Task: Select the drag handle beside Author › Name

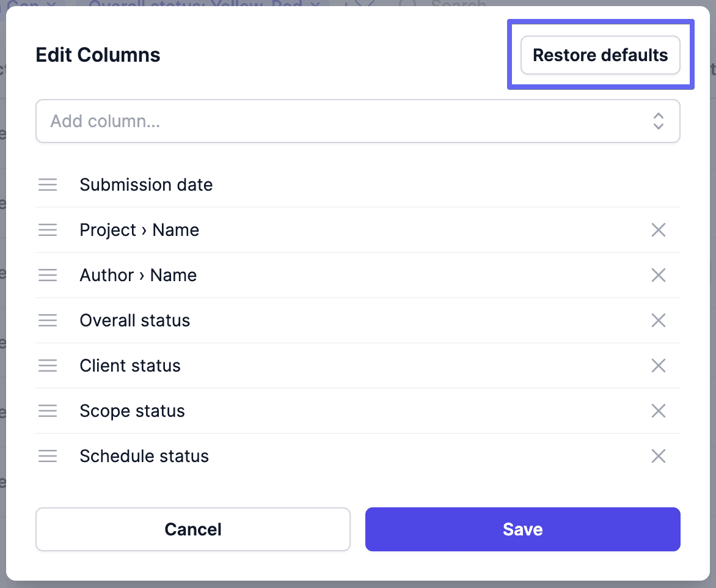Action: [x=48, y=275]
